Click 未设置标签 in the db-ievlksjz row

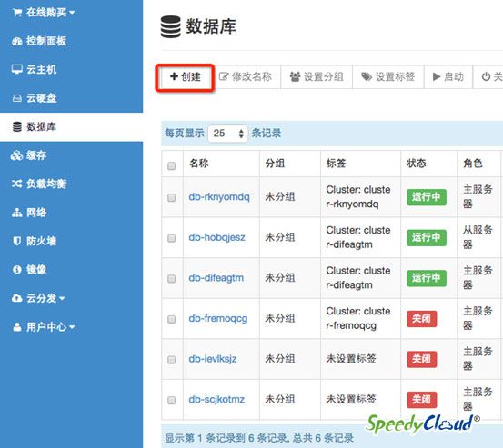click(351, 359)
